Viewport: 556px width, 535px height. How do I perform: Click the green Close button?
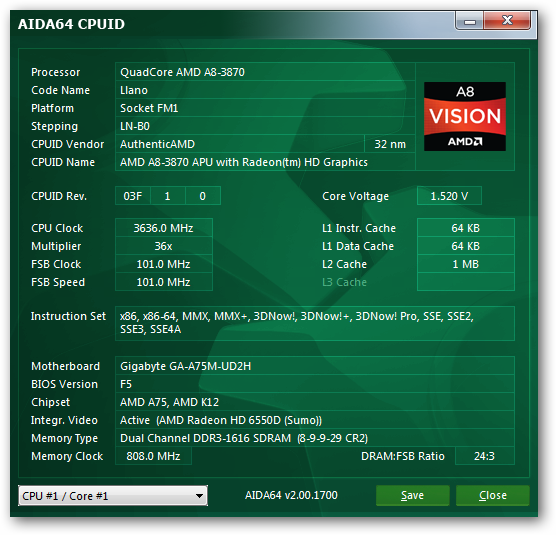493,495
